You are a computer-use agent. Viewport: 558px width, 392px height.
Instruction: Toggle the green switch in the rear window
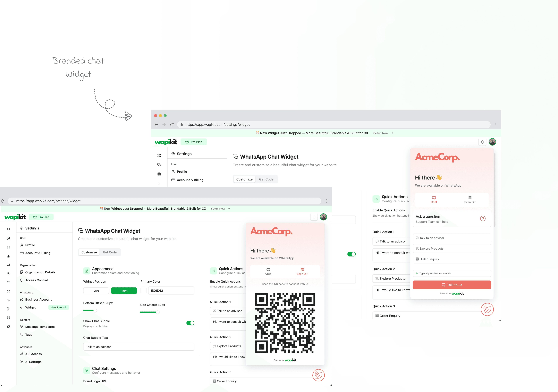[351, 254]
